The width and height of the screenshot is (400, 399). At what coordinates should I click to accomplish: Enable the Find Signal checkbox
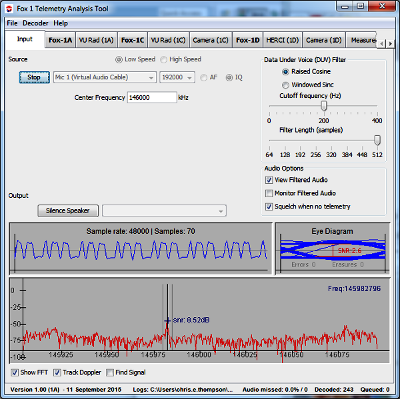(x=110, y=373)
